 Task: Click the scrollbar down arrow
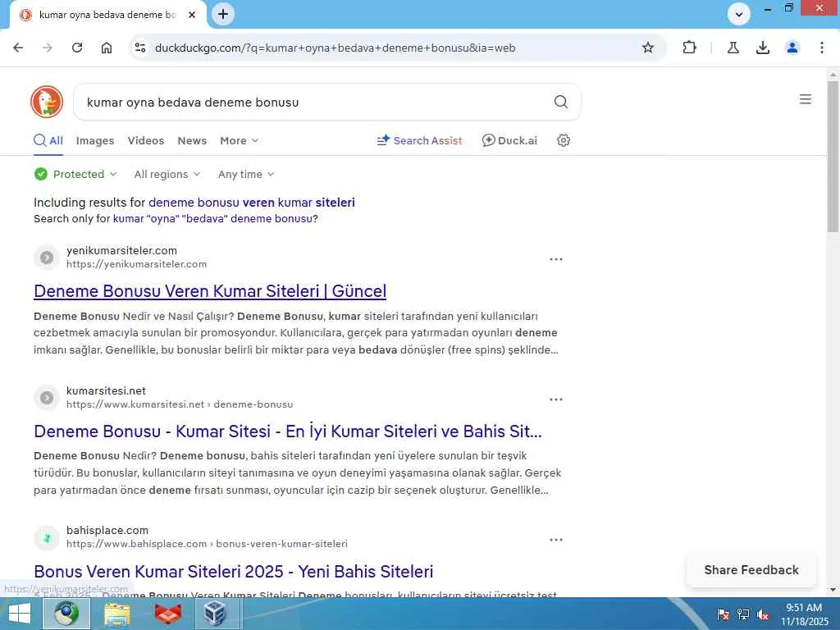coord(833,590)
